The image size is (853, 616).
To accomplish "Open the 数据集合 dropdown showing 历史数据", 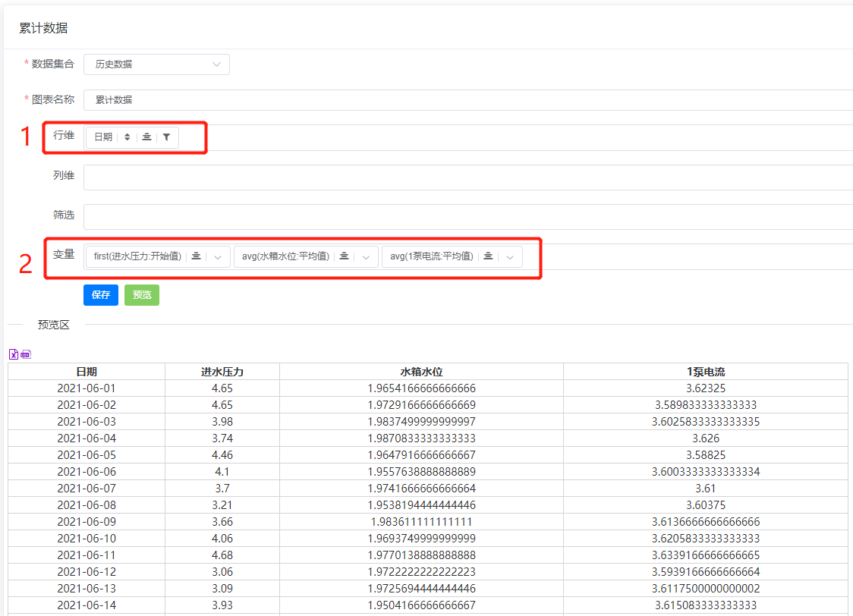I will point(156,64).
